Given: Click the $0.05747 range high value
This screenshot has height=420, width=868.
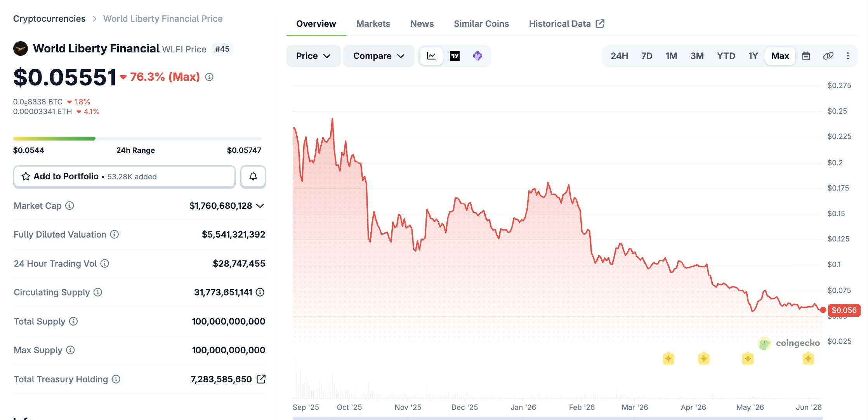Looking at the screenshot, I should [244, 150].
